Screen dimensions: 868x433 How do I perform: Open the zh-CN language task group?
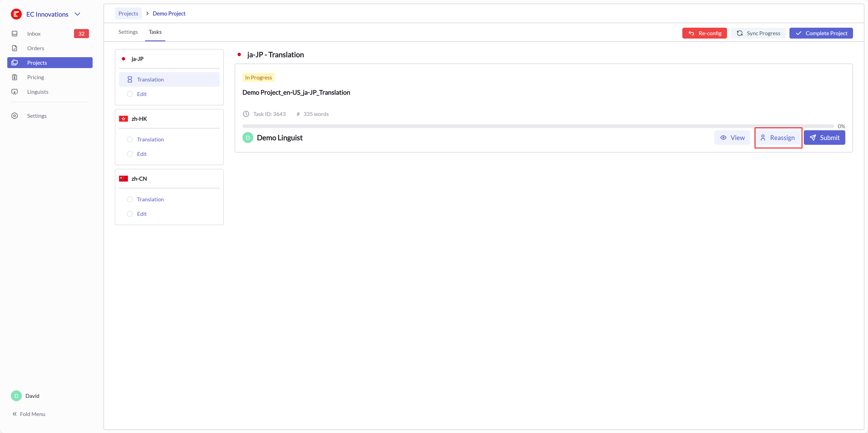[139, 179]
